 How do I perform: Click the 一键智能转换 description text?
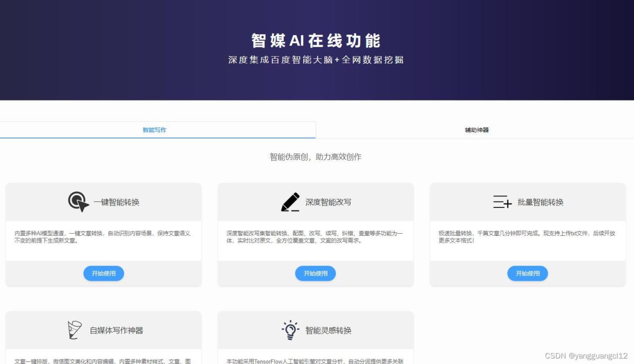pos(103,237)
